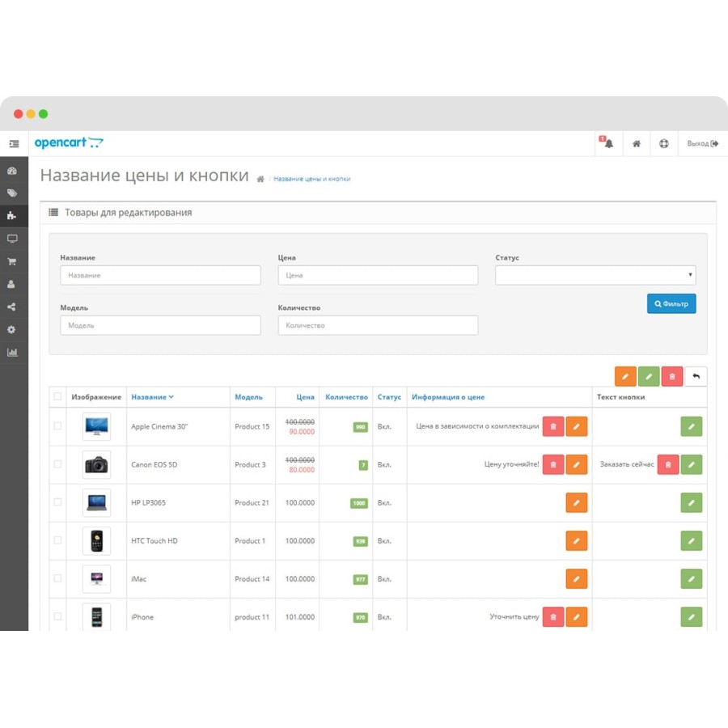Check the iPhone row checkbox
728x728 pixels.
pos(57,616)
